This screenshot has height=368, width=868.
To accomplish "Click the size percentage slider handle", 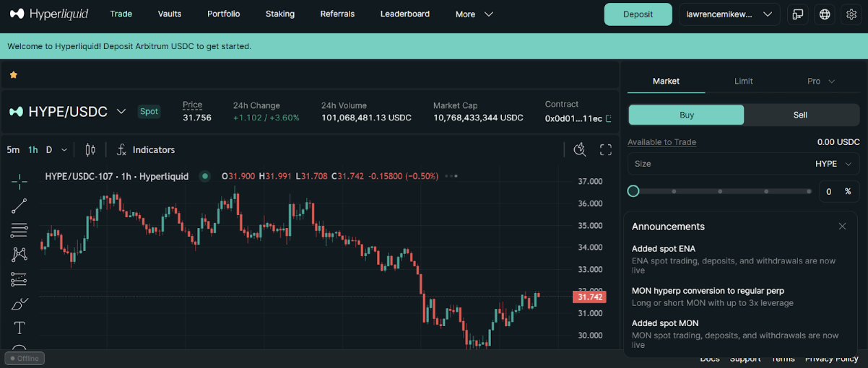I will coord(633,191).
